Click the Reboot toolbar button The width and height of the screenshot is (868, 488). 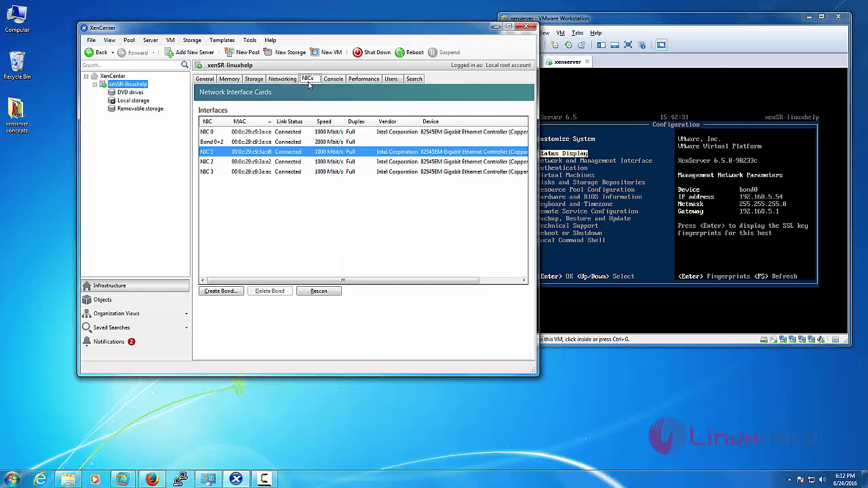[x=410, y=52]
